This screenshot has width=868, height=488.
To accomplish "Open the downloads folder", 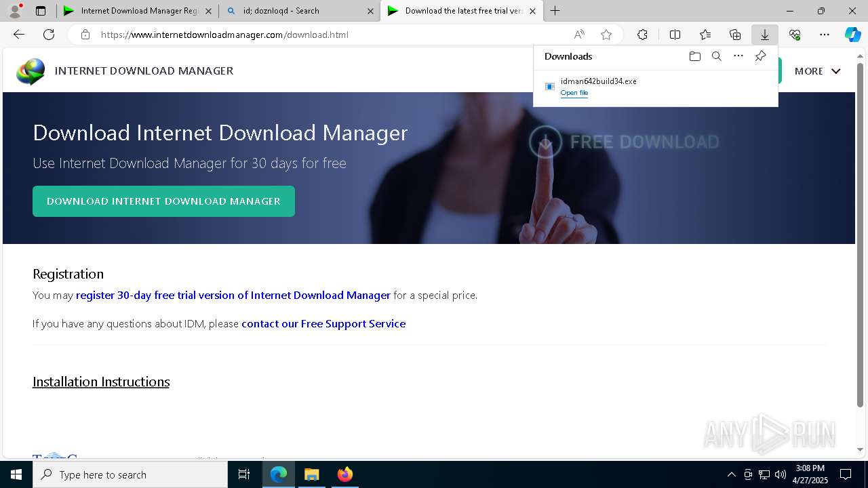I will [x=695, y=56].
